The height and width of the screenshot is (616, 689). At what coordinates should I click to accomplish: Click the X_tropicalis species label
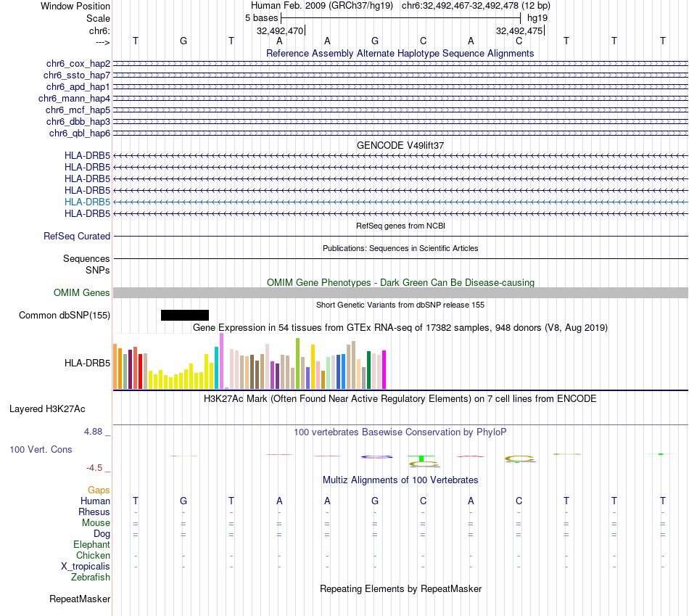tap(86, 567)
